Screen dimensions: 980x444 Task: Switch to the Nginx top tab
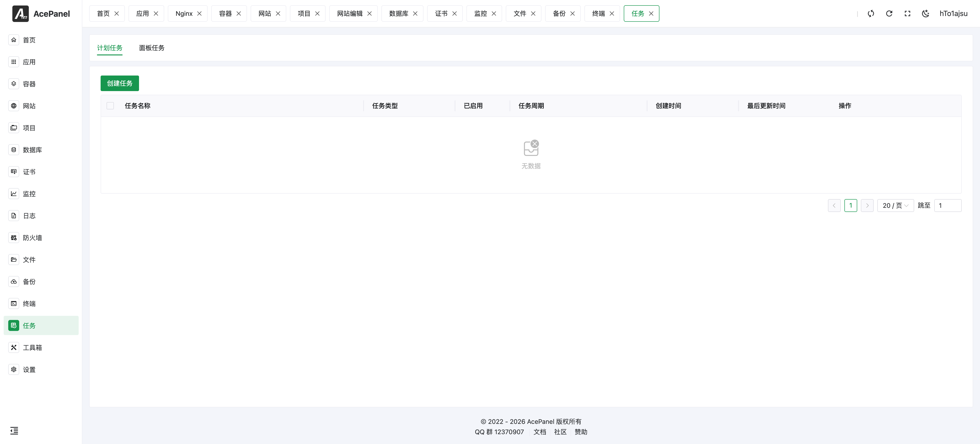click(x=184, y=14)
